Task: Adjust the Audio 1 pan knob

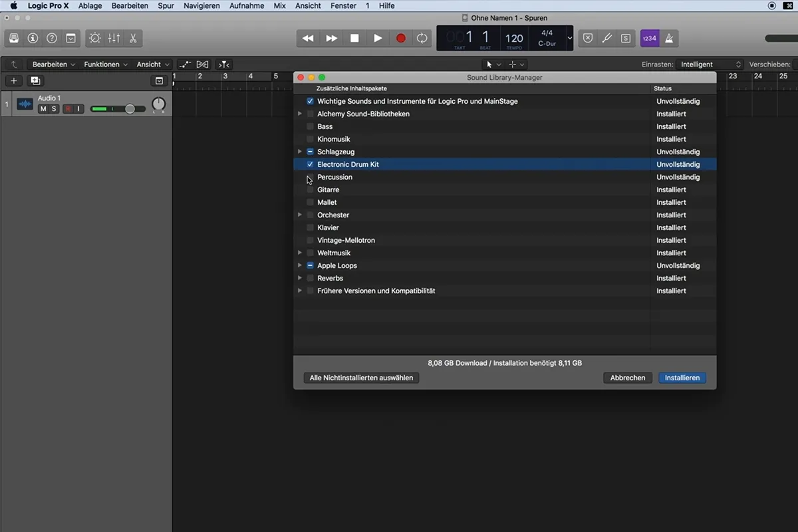Action: (158, 104)
